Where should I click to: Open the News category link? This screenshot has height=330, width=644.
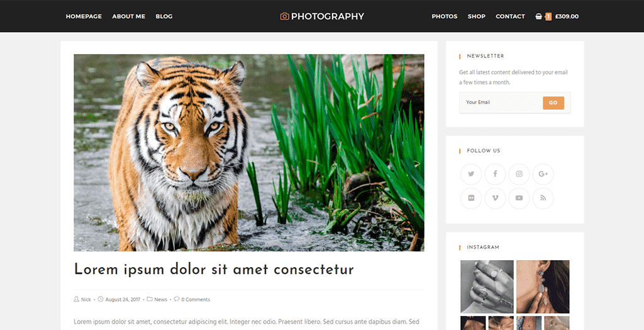[160, 300]
